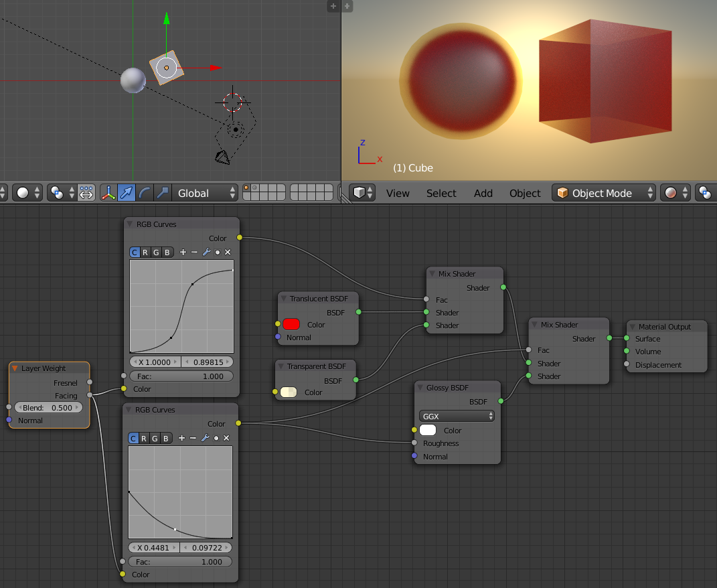Click the minus zoom button on the RGB Curves widget
Screen dimensions: 717x588
click(194, 252)
